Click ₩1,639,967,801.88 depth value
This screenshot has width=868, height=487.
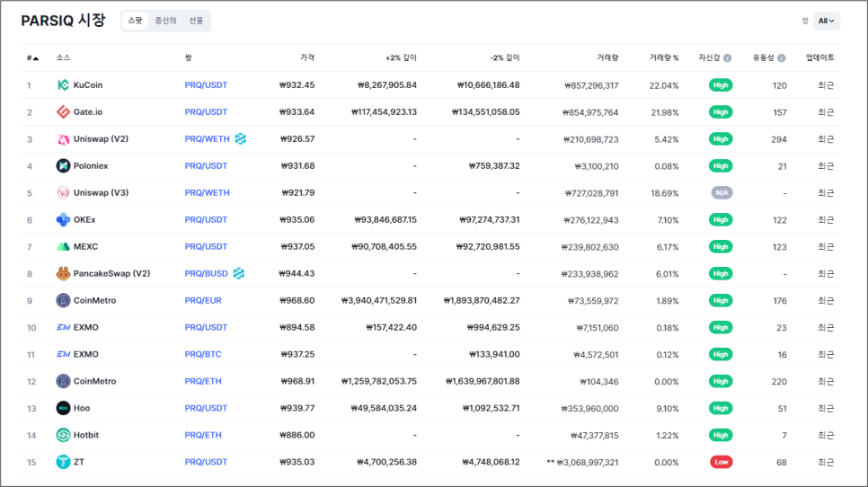pos(483,381)
